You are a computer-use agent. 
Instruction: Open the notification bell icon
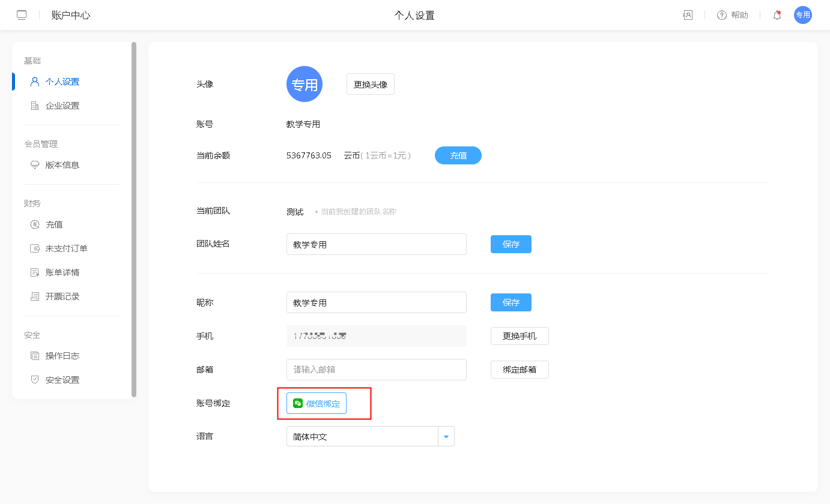point(777,15)
